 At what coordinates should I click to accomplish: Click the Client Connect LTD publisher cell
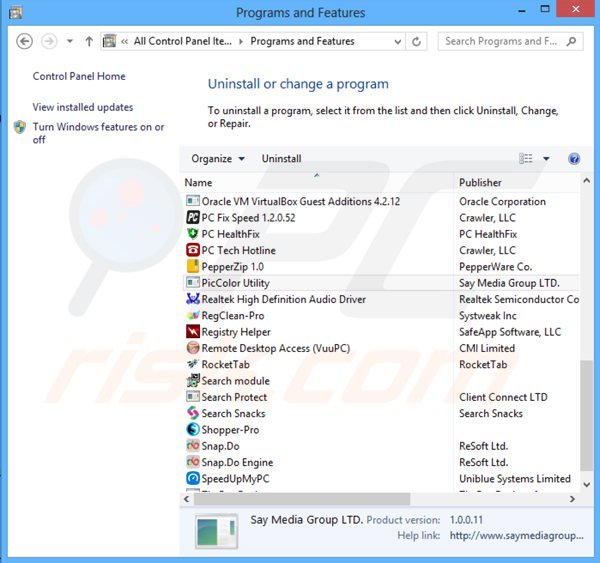(503, 397)
